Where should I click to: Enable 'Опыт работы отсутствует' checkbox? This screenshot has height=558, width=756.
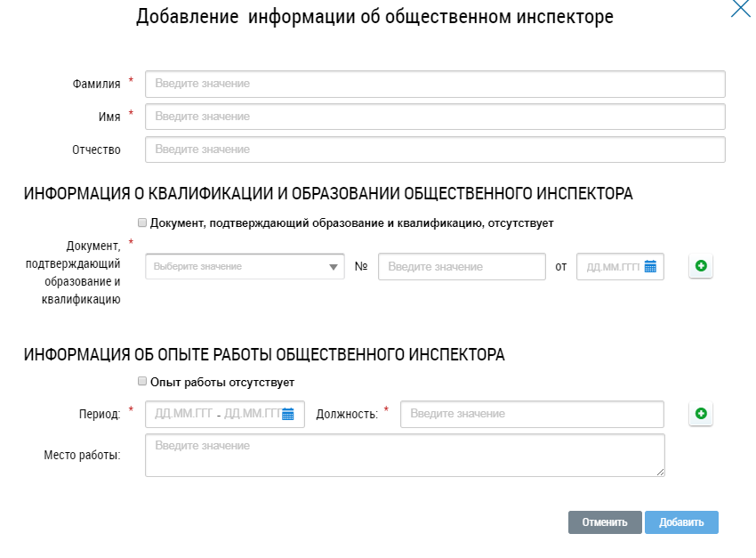(142, 382)
